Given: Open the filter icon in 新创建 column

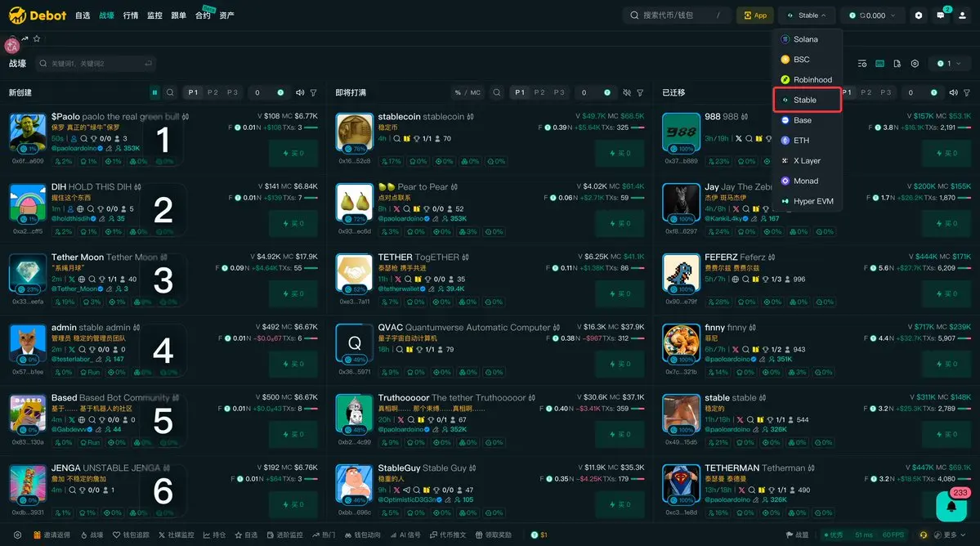Looking at the screenshot, I should coord(314,92).
